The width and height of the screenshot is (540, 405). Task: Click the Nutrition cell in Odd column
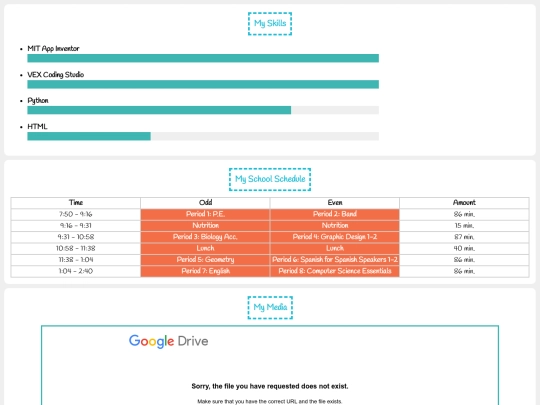coord(205,226)
